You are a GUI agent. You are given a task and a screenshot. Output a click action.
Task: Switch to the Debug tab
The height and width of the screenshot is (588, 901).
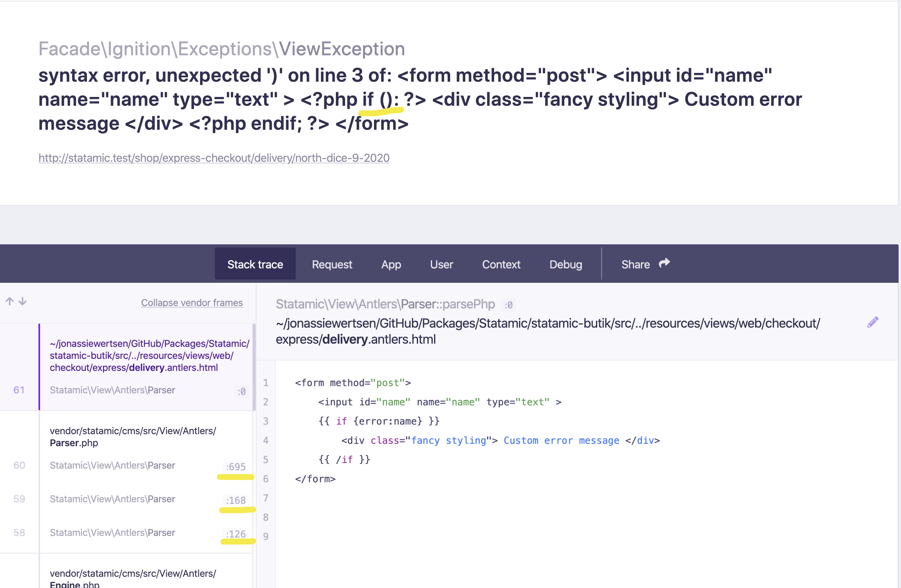pyautogui.click(x=566, y=264)
